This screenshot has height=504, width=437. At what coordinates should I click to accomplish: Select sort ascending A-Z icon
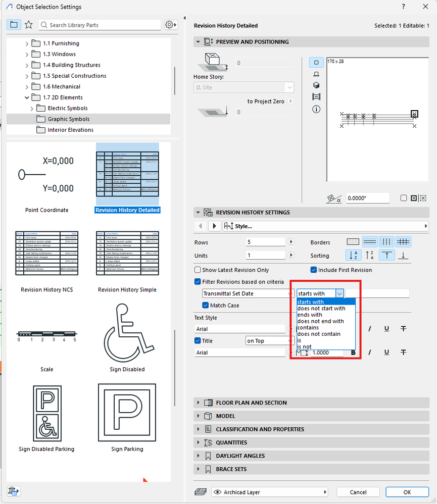tap(354, 255)
